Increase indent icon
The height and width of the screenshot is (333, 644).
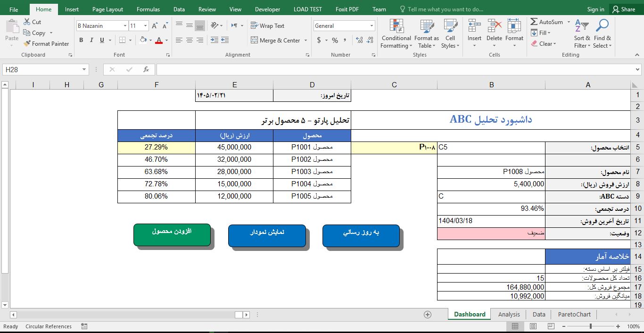tap(225, 41)
